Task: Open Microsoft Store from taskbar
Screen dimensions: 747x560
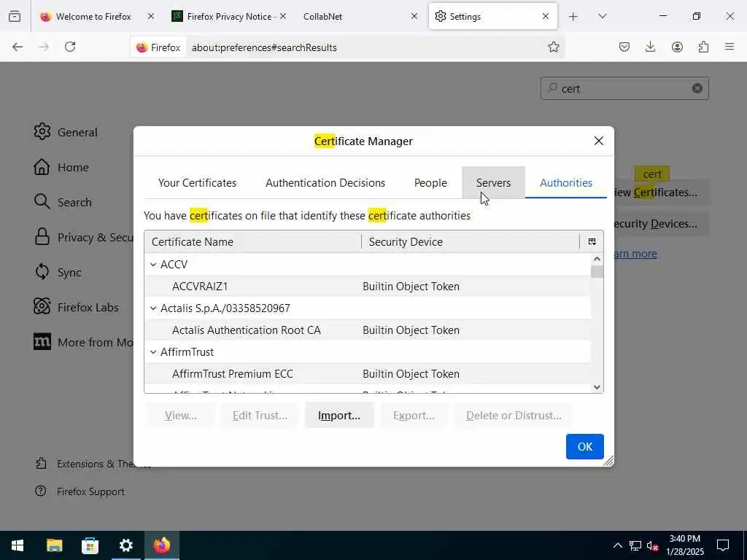Action: 90,545
